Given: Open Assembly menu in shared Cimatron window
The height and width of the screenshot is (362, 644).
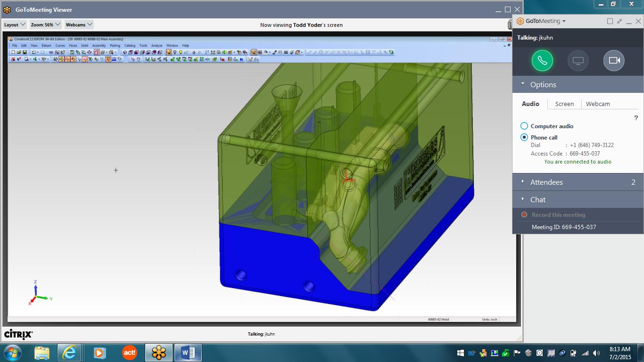Looking at the screenshot, I should [99, 46].
